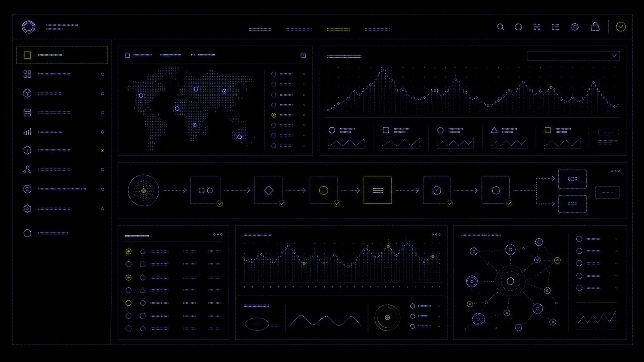644x362 pixels.
Task: Open the stacked server sidebar item
Action: pos(27,113)
